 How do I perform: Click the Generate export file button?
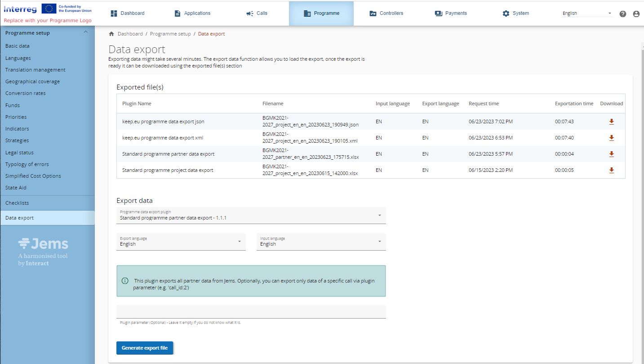(145, 348)
